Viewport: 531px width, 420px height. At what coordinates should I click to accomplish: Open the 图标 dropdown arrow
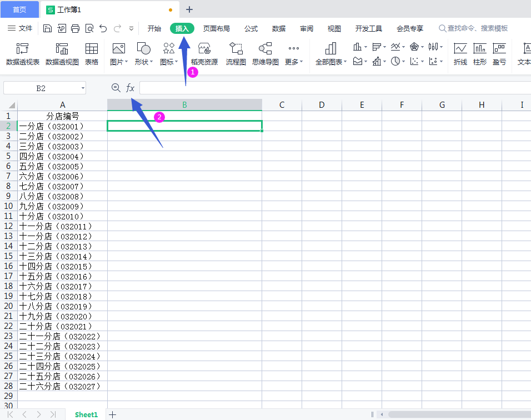click(177, 62)
